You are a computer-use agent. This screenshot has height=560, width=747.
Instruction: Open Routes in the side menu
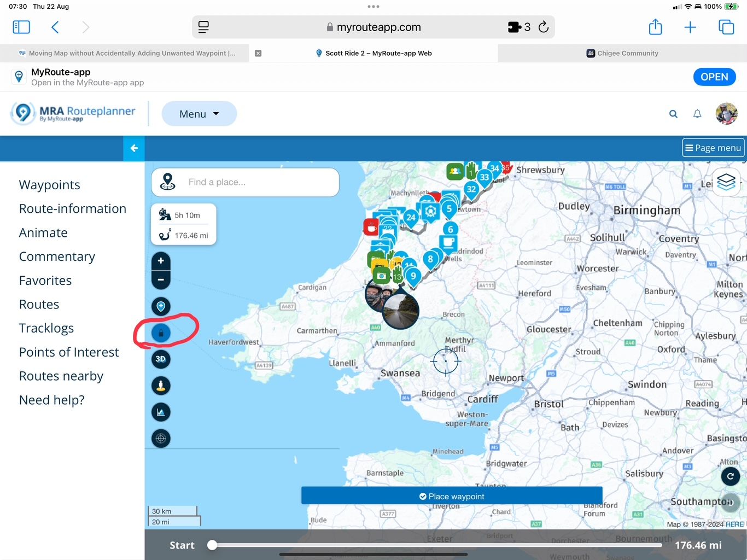(39, 305)
